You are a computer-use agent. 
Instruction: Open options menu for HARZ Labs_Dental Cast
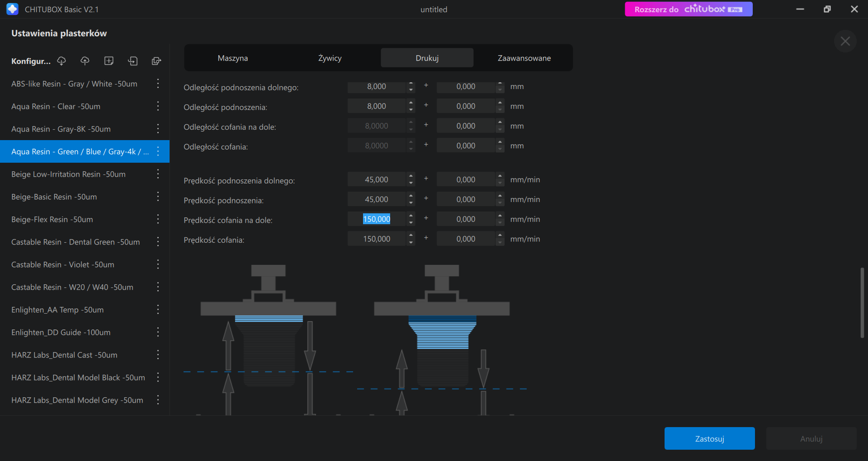tap(158, 355)
